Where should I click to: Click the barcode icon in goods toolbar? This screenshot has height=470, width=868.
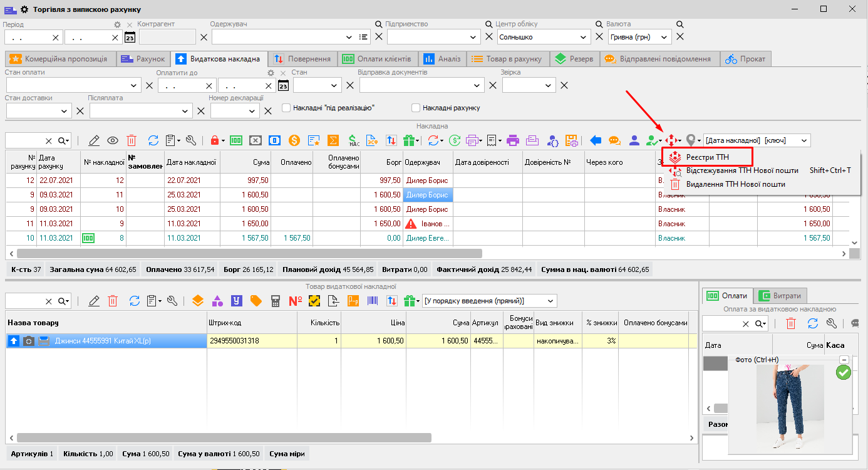(x=373, y=301)
